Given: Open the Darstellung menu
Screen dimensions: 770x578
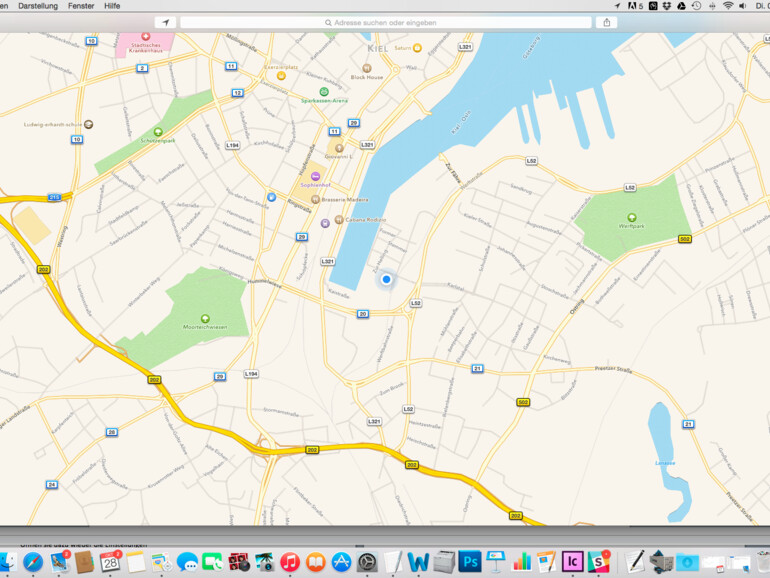Looking at the screenshot, I should pyautogui.click(x=38, y=6).
